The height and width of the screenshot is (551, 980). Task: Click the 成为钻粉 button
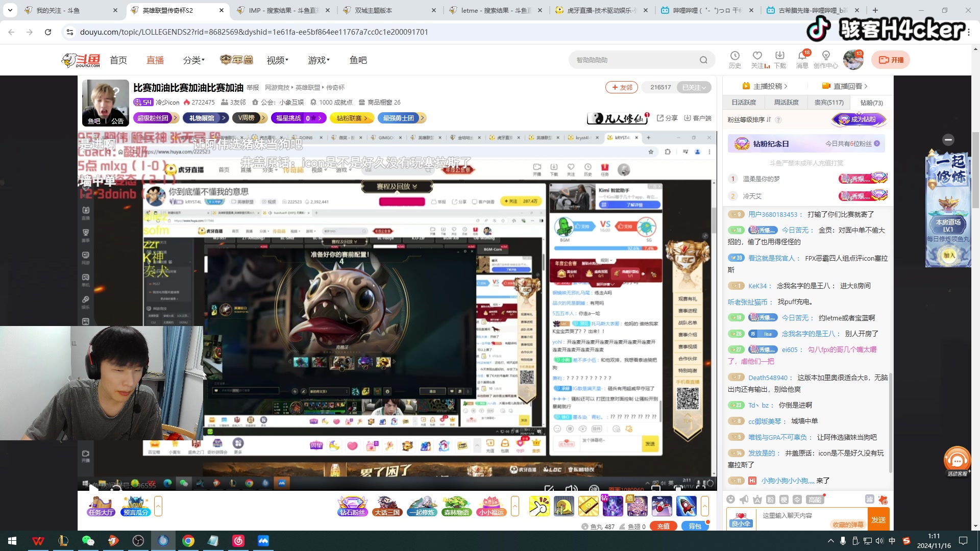click(x=859, y=119)
